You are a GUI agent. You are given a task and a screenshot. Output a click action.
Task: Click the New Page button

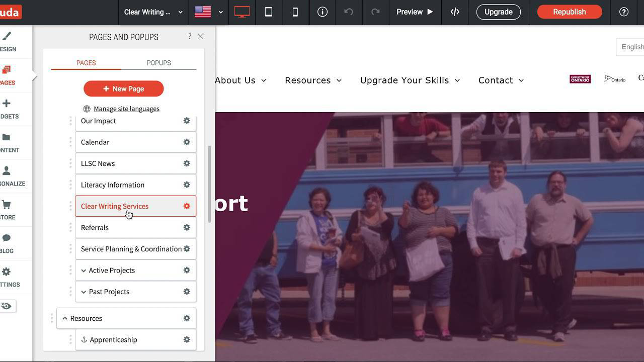click(x=124, y=89)
